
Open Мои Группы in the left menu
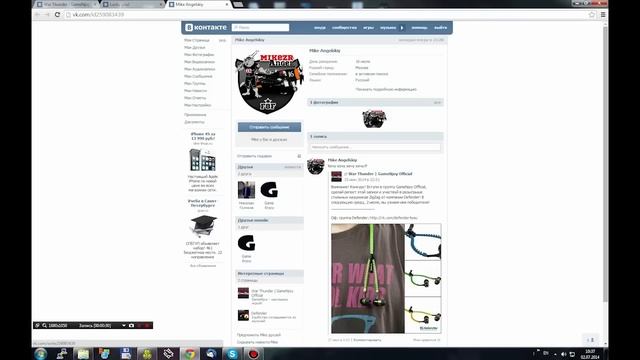[195, 83]
